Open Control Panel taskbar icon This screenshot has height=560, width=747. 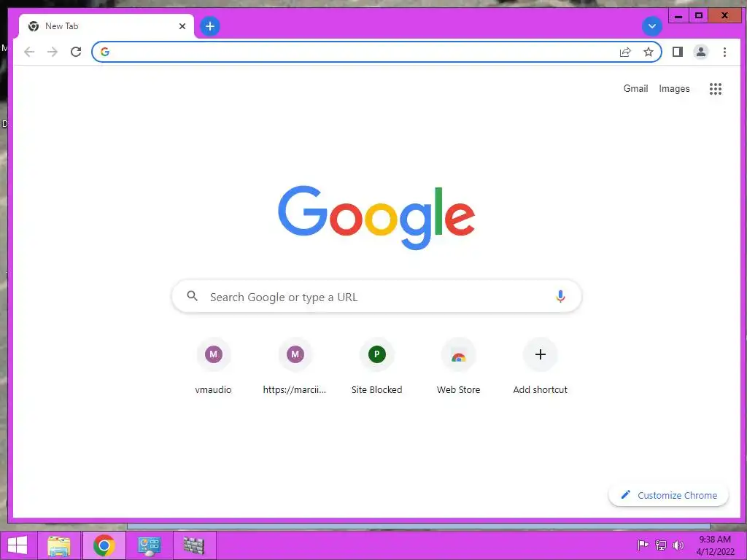149,545
